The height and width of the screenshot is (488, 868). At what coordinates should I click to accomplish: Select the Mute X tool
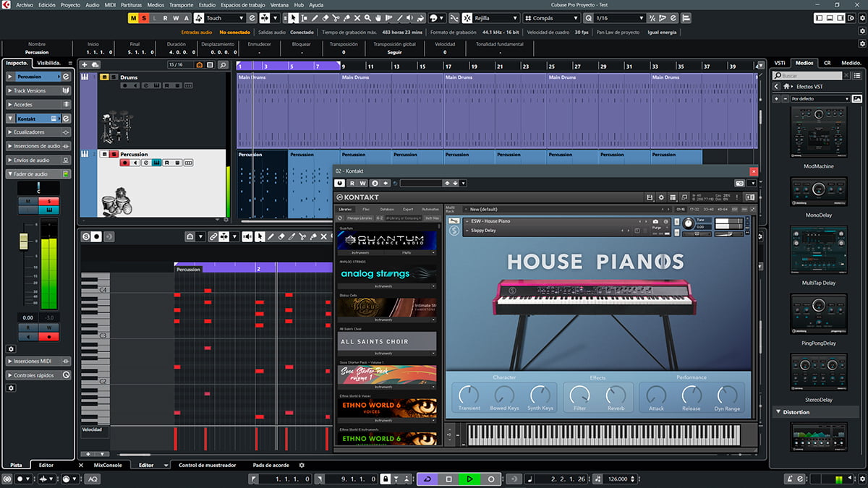358,18
